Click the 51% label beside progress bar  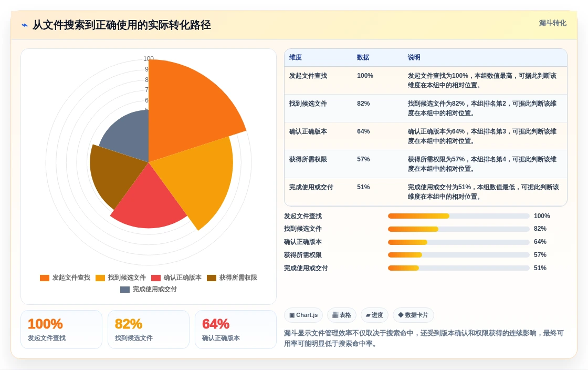click(540, 268)
